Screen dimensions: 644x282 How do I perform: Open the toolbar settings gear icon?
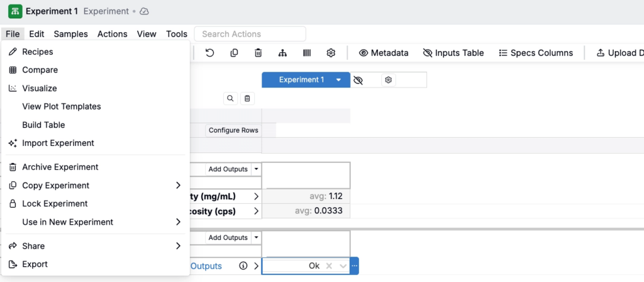pos(331,53)
